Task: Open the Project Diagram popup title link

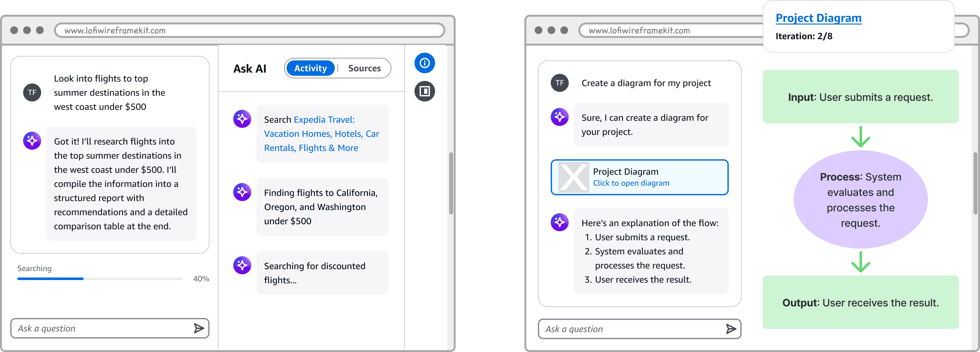Action: pyautogui.click(x=819, y=18)
